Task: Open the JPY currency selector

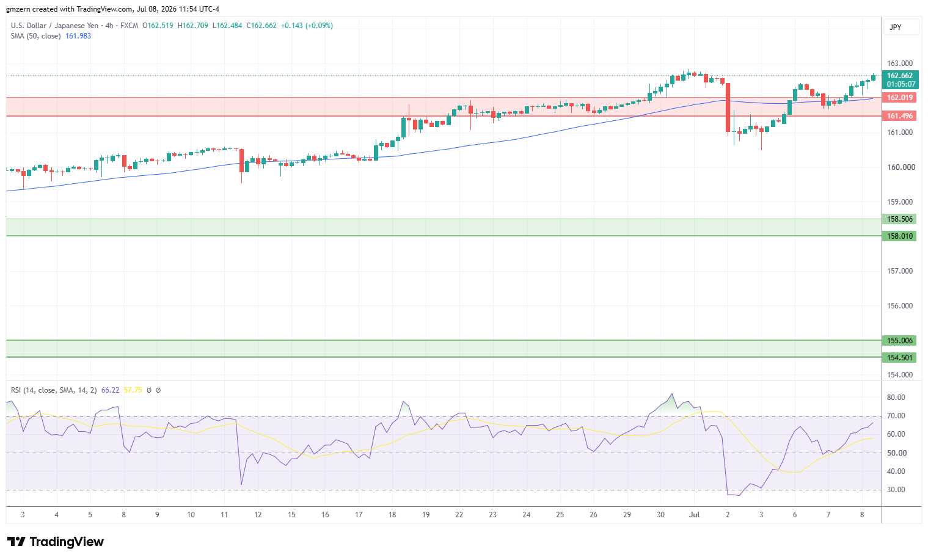Action: pyautogui.click(x=901, y=27)
